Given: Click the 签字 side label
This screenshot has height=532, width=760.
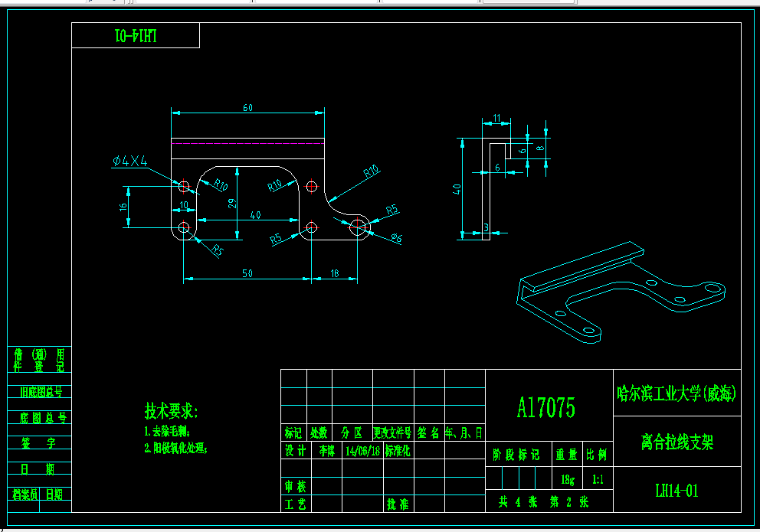Looking at the screenshot, I should coord(39,442).
